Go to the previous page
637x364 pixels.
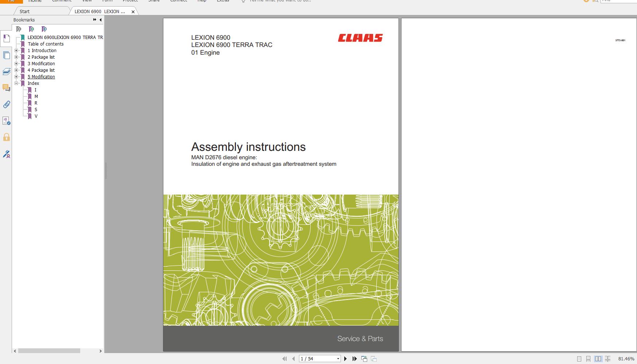pyautogui.click(x=293, y=359)
